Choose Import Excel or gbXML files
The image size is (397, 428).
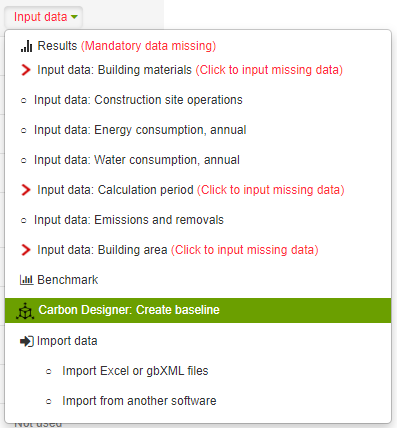tap(135, 371)
